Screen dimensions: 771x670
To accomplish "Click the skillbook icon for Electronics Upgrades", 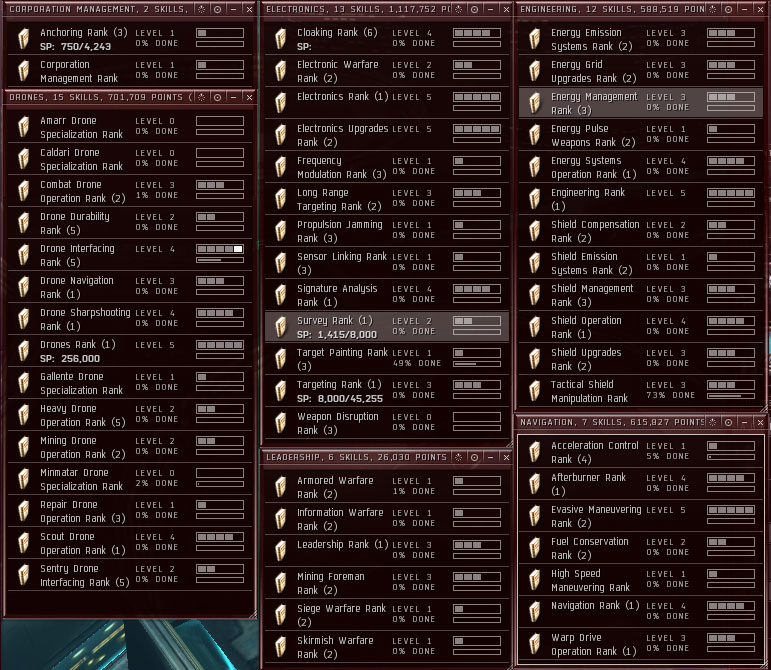I will coord(280,135).
